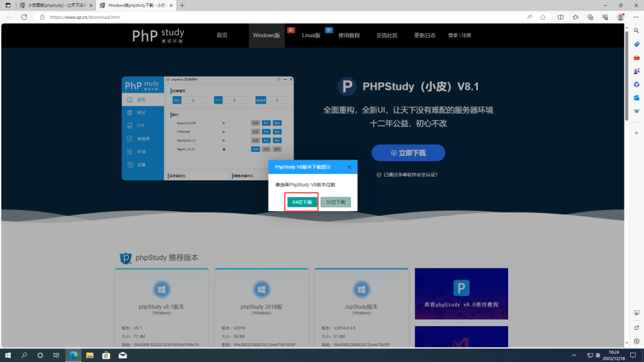Open a new browser tab
The width and height of the screenshot is (644, 362).
[182, 5]
